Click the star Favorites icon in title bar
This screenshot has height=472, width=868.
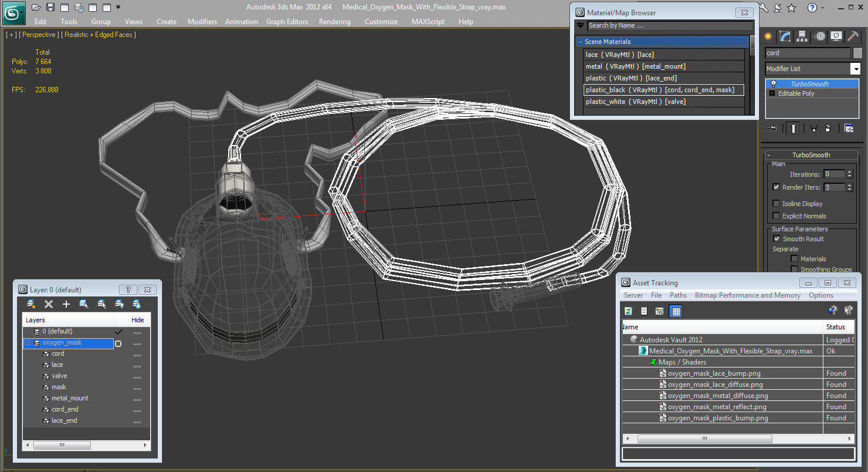pos(792,8)
